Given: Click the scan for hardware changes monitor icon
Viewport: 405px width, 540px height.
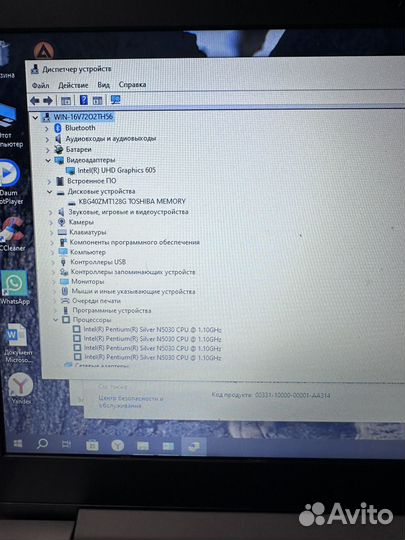Looking at the screenshot, I should click(115, 100).
